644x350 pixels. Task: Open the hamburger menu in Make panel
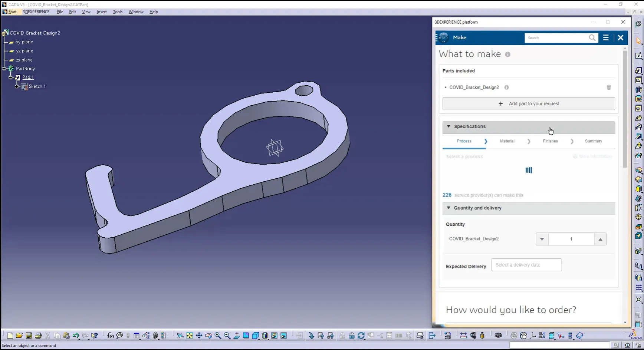(606, 37)
